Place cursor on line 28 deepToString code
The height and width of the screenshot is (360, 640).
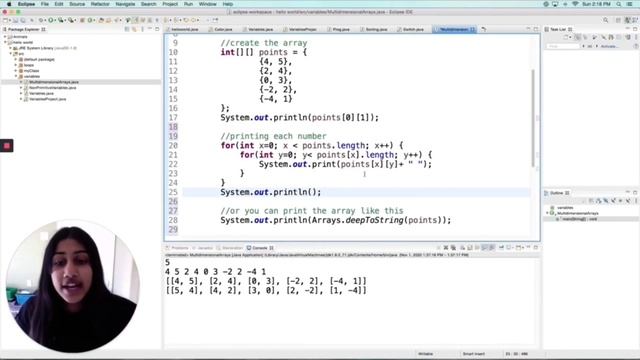coord(336,220)
